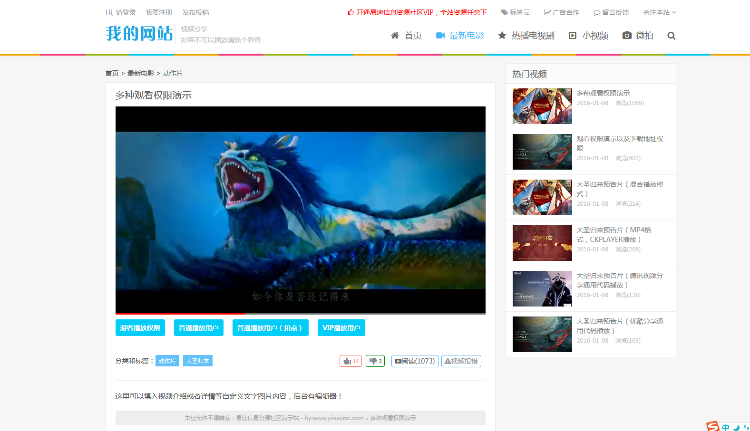Click the warning-triangle report error button
The width and height of the screenshot is (750, 431).
click(x=461, y=361)
